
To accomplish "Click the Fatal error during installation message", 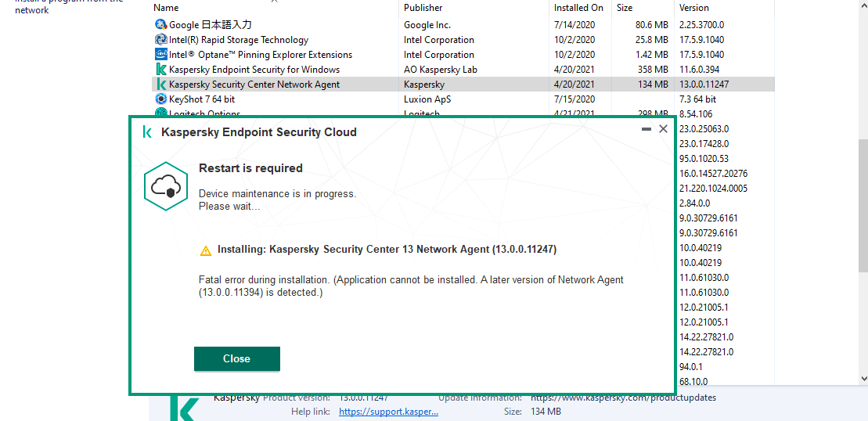I will click(x=411, y=286).
